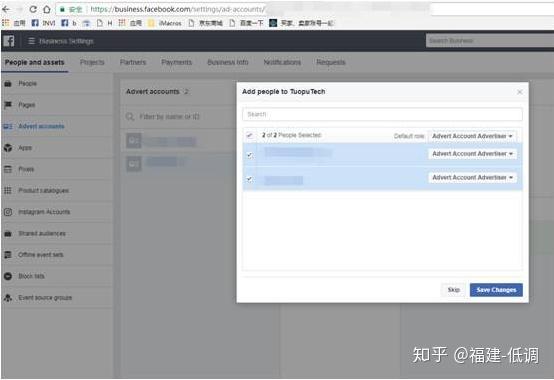
Task: Click the Pages flag icon
Action: (8, 105)
